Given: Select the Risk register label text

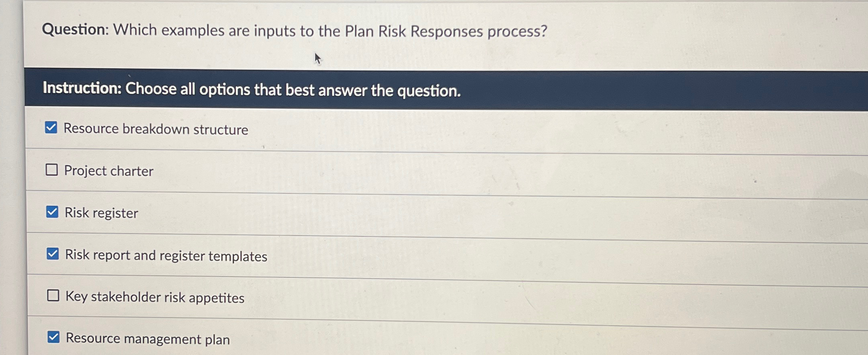Looking at the screenshot, I should (101, 212).
